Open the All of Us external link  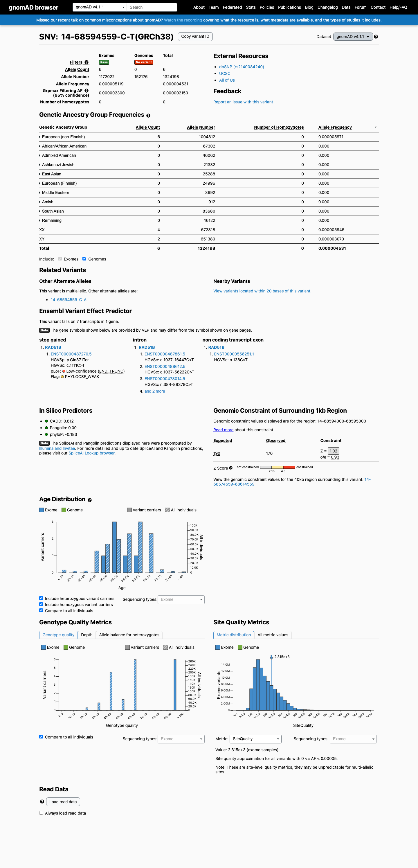pyautogui.click(x=227, y=80)
